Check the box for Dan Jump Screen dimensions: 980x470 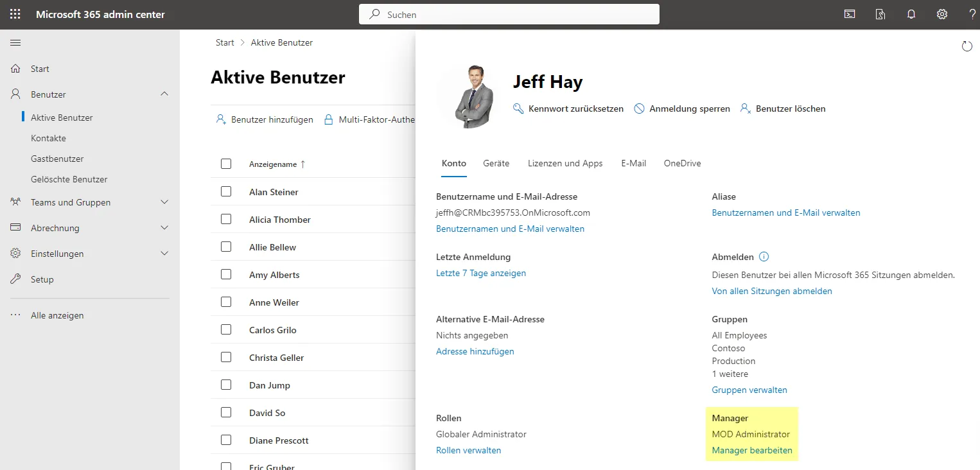(x=226, y=385)
